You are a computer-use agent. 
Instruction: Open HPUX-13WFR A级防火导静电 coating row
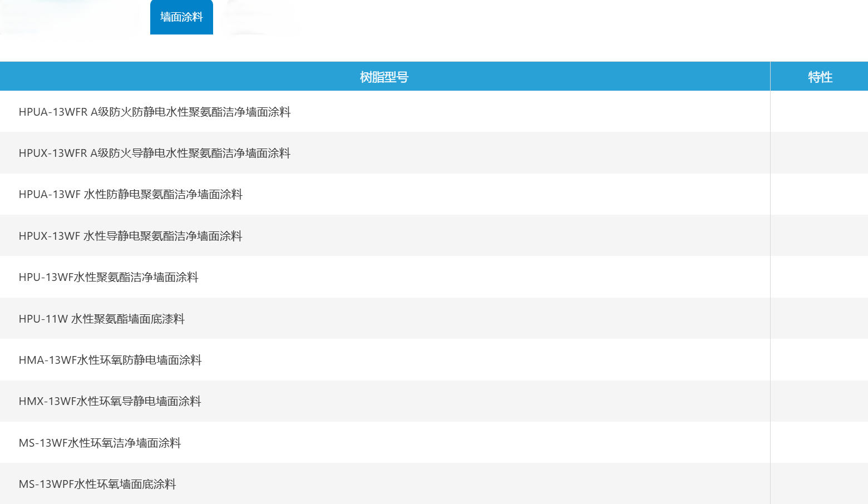click(155, 153)
